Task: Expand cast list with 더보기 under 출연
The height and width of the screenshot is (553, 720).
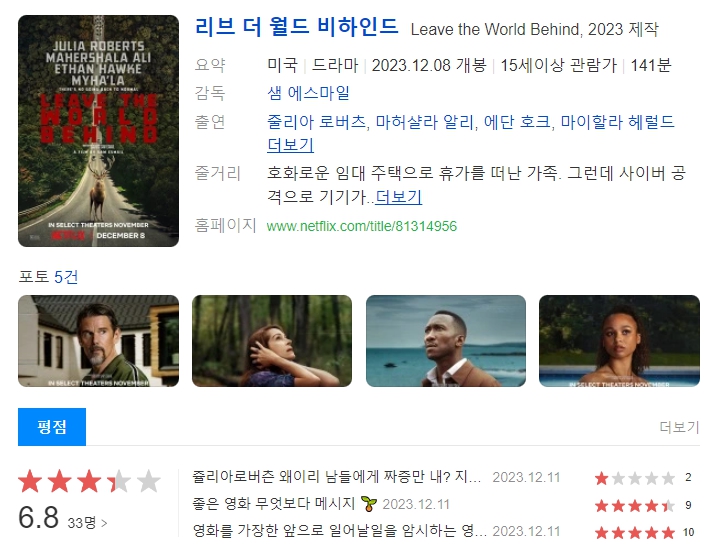Action: tap(291, 145)
